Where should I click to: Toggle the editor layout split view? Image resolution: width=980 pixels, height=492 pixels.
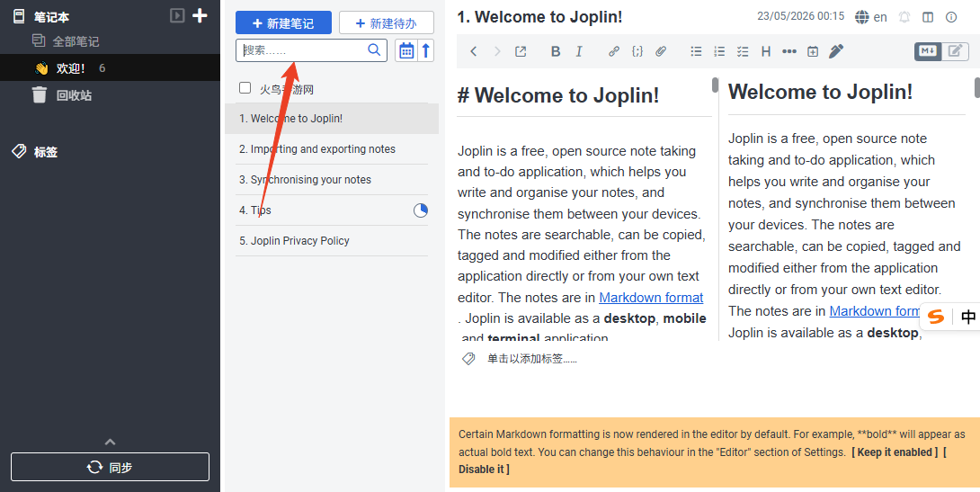tap(928, 17)
